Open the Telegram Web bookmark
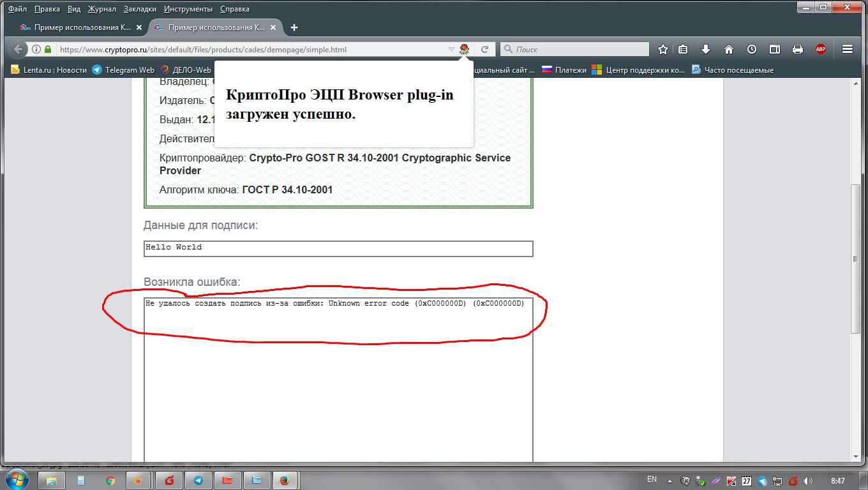 (x=123, y=70)
